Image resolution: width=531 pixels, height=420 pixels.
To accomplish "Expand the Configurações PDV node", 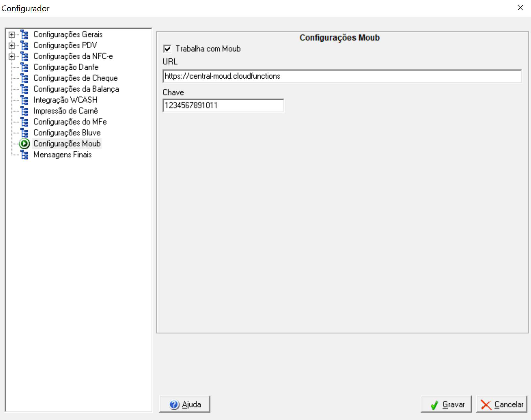I will click(11, 46).
